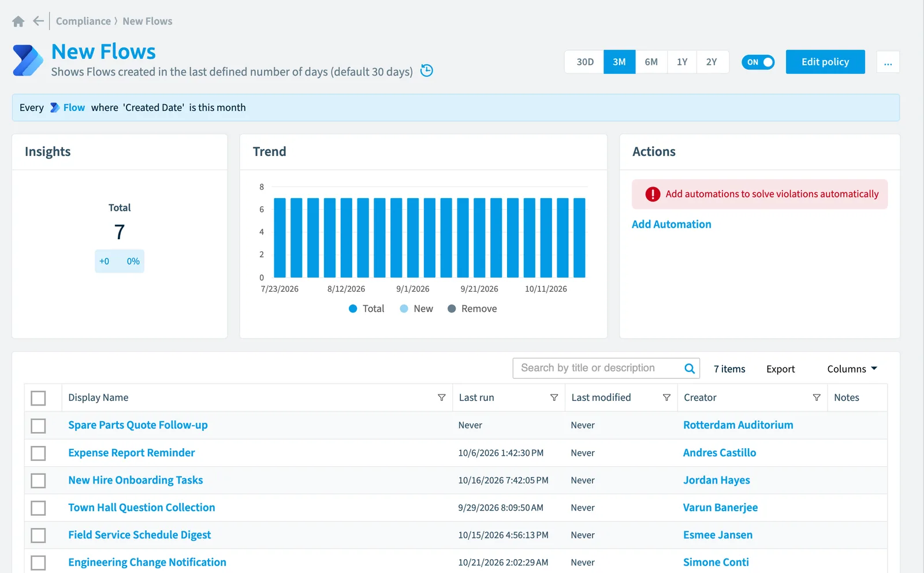Export the flows list

pyautogui.click(x=781, y=369)
